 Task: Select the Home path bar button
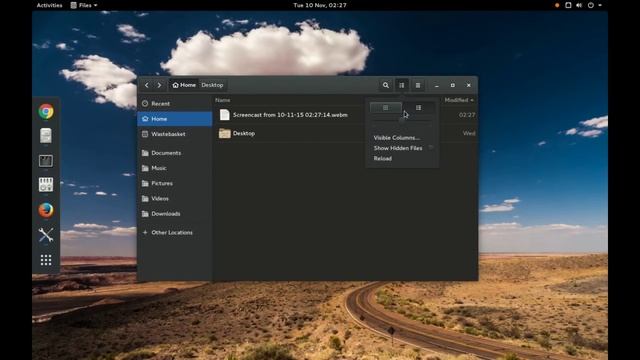pos(184,85)
